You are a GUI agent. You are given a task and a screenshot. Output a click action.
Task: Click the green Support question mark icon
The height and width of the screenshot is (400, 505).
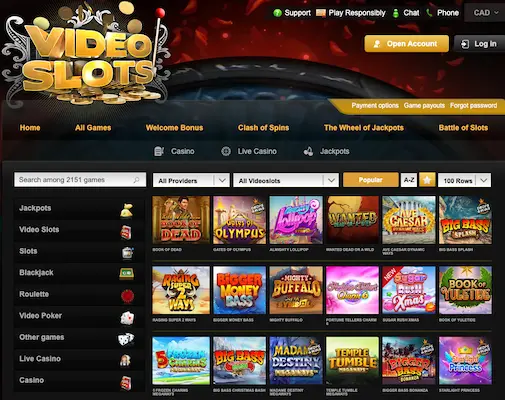(277, 13)
